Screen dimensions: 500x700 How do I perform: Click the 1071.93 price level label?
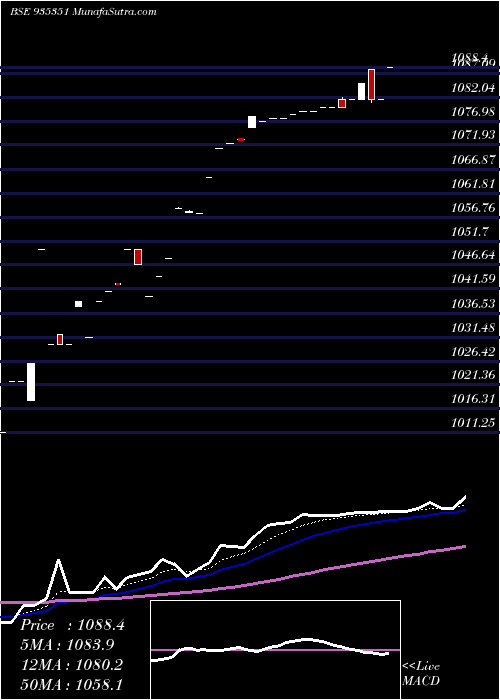click(473, 135)
